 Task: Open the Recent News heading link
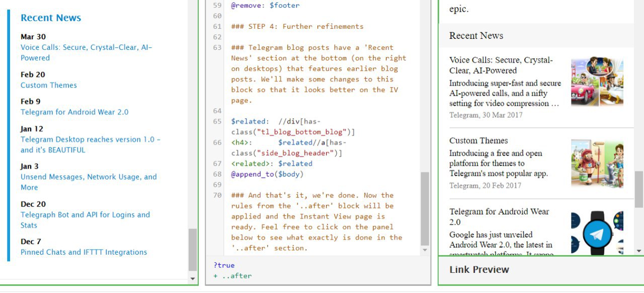51,18
